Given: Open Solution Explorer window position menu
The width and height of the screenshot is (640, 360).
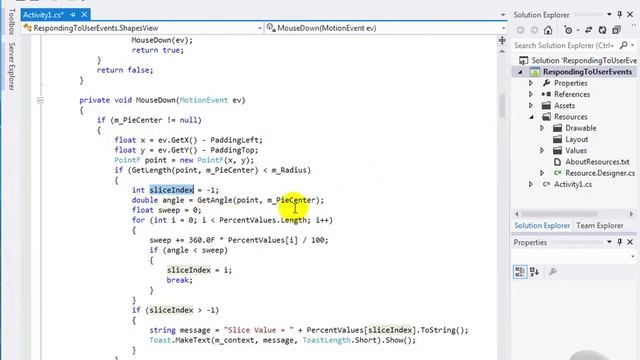Looking at the screenshot, I should (609, 15).
